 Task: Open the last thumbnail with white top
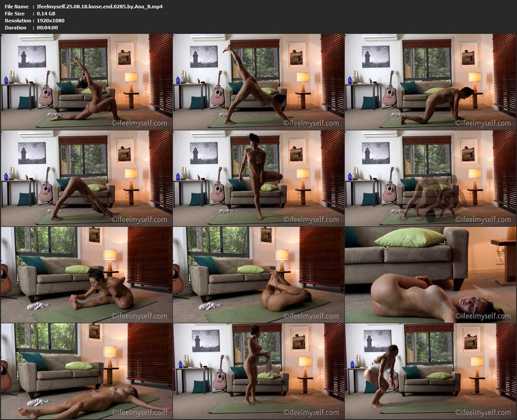[x=431, y=371]
